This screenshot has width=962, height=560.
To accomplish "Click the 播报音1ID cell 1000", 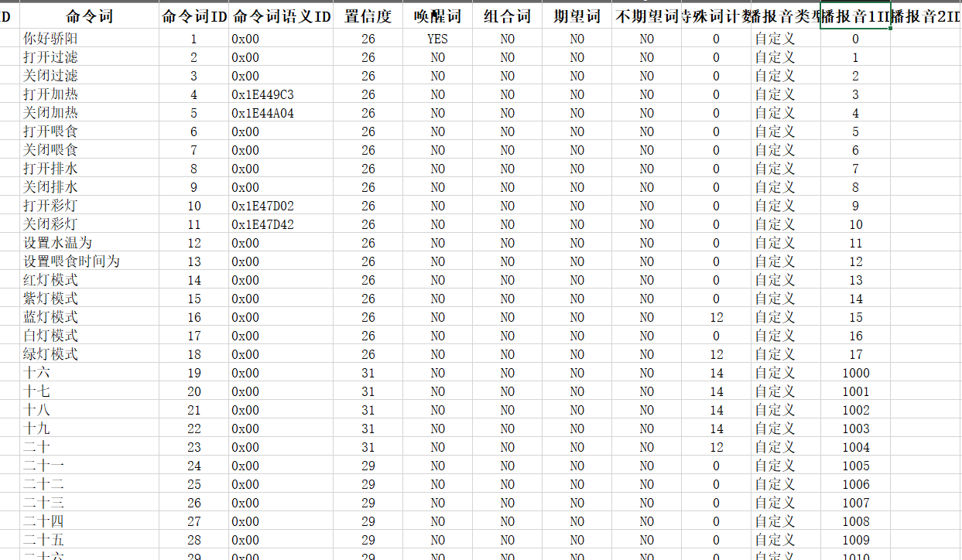I will [855, 373].
